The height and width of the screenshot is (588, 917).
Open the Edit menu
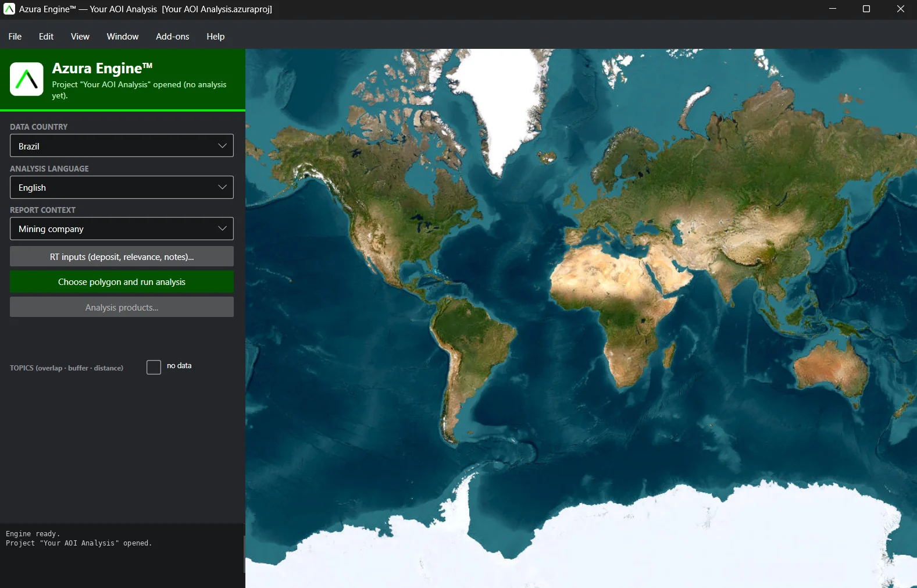pos(46,37)
